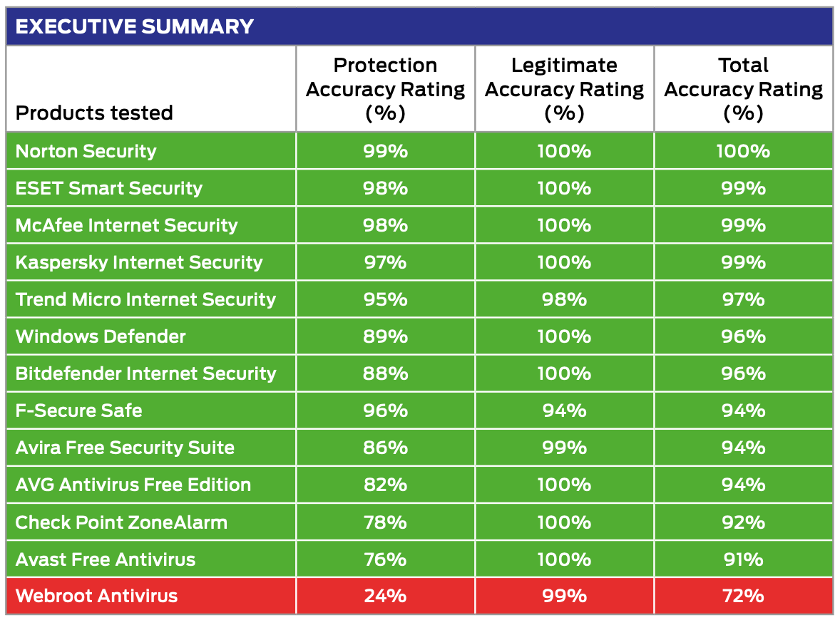Screen dimensions: 840x620
Task: Click the Windows Defender product name
Action: point(101,336)
